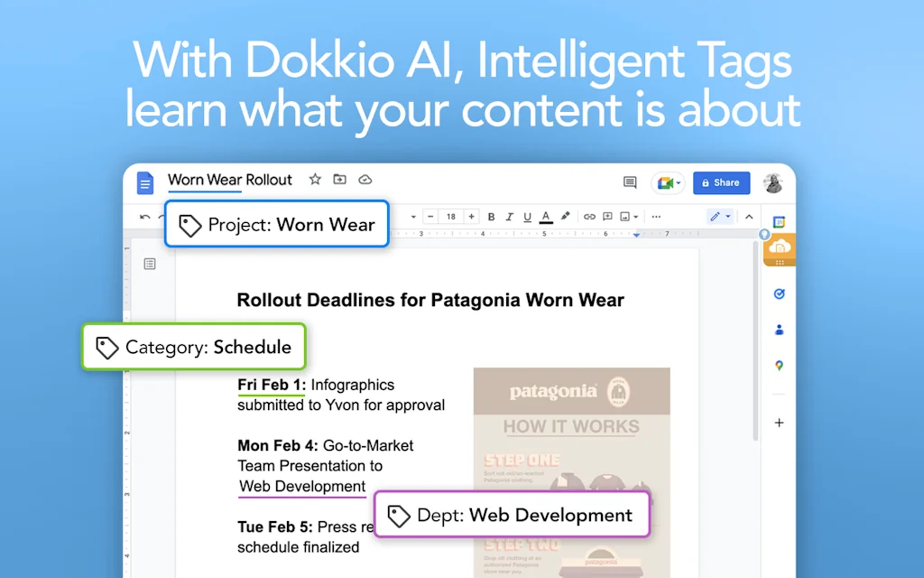Viewport: 924px width, 578px height.
Task: Open the Web Development link in the document
Action: click(x=302, y=486)
